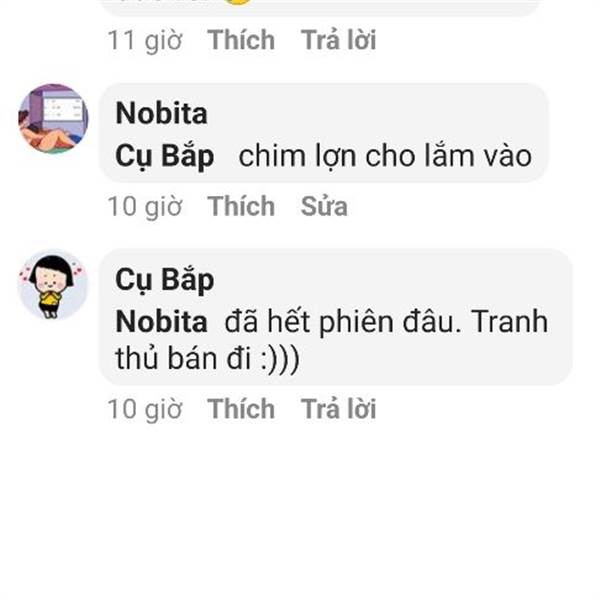Click the ':)))' smiley text in the reply
This screenshot has width=600, height=600.
click(x=280, y=360)
